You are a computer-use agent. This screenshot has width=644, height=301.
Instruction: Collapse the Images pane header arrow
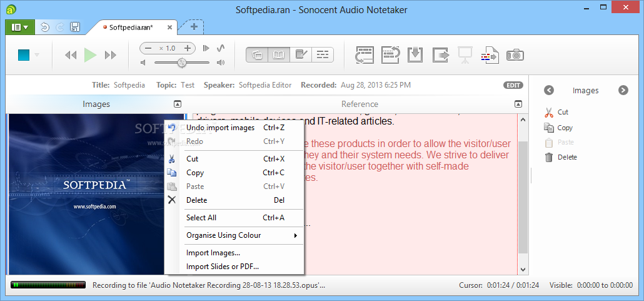178,104
